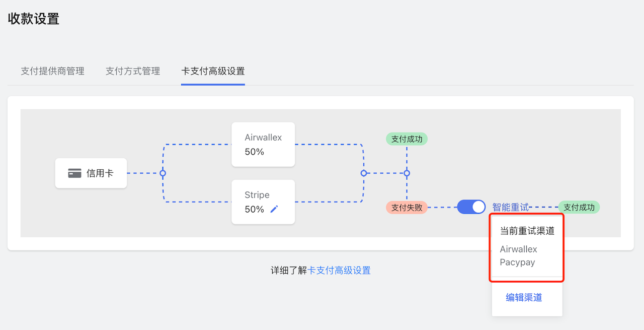644x330 pixels.
Task: Switch to the 支付方式管理 tab
Action: click(x=132, y=72)
